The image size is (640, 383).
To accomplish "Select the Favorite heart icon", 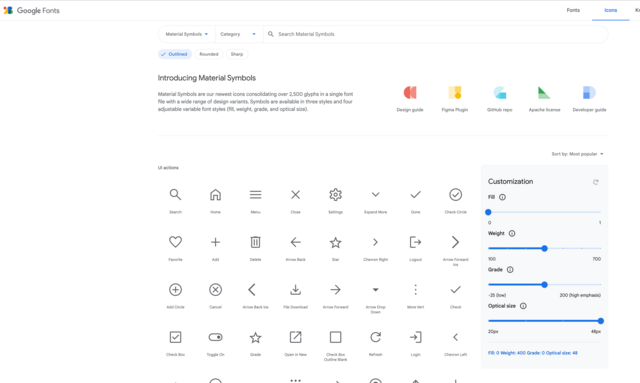I will tap(176, 242).
